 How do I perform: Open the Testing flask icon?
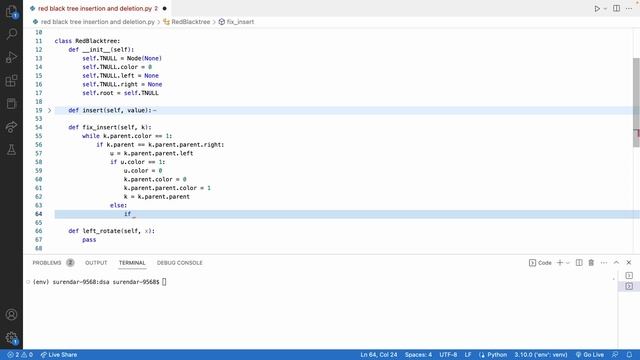pos(11,150)
